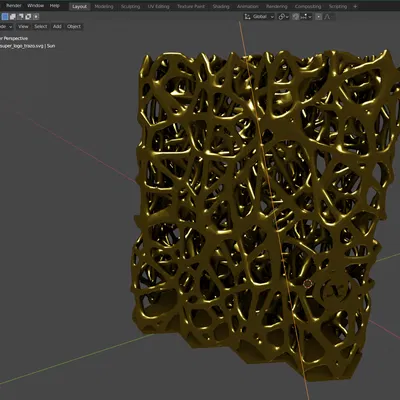The width and height of the screenshot is (400, 400).
Task: Choose the Subtract selection mode icon
Action: click(20, 16)
